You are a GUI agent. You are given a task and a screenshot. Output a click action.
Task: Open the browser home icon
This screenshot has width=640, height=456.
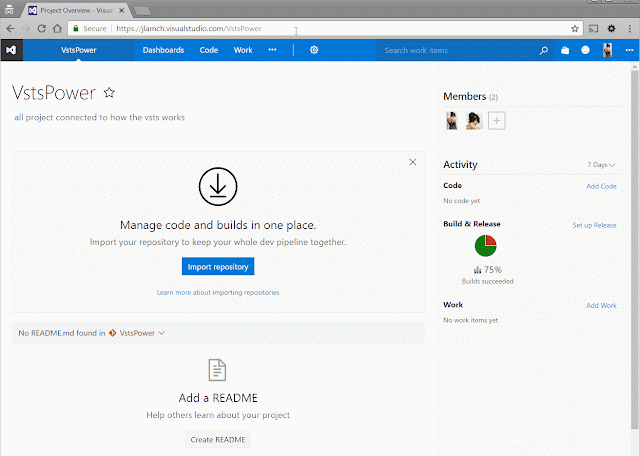(x=58, y=29)
